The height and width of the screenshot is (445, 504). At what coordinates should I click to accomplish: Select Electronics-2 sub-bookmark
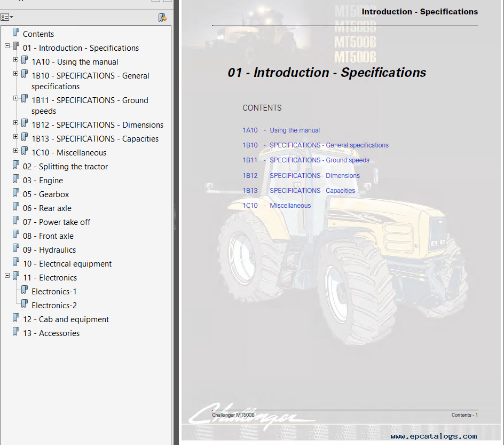(54, 306)
